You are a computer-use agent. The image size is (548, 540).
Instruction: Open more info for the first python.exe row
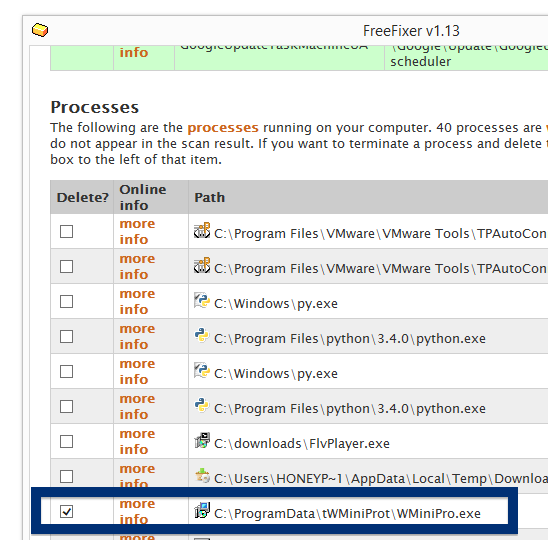tap(137, 337)
